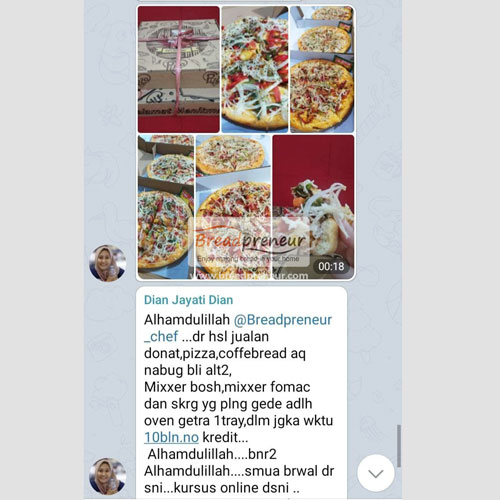Play the 00:18 video of the pizza slice

(x=313, y=207)
